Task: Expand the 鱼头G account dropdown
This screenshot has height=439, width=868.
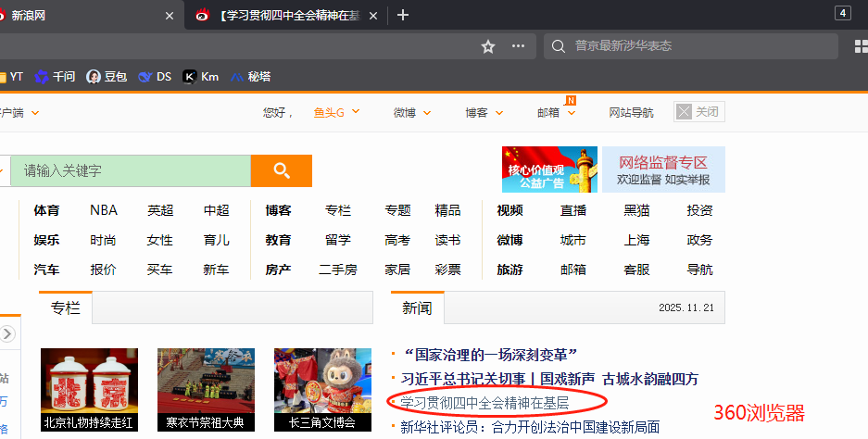Action: pos(336,112)
